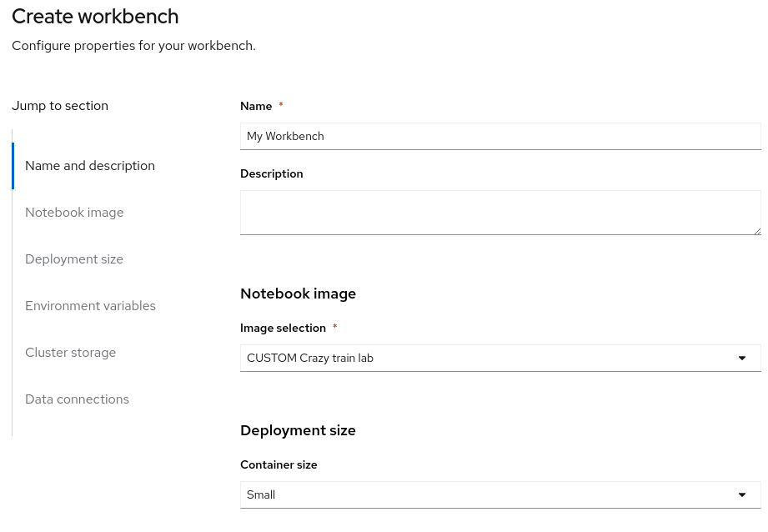Click the Deployment size section heading
This screenshot has height=532, width=768.
coord(298,430)
